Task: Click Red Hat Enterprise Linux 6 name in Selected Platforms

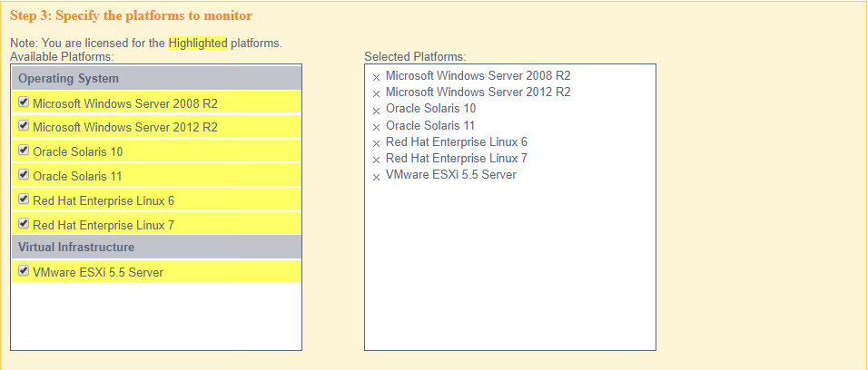Action: click(456, 142)
